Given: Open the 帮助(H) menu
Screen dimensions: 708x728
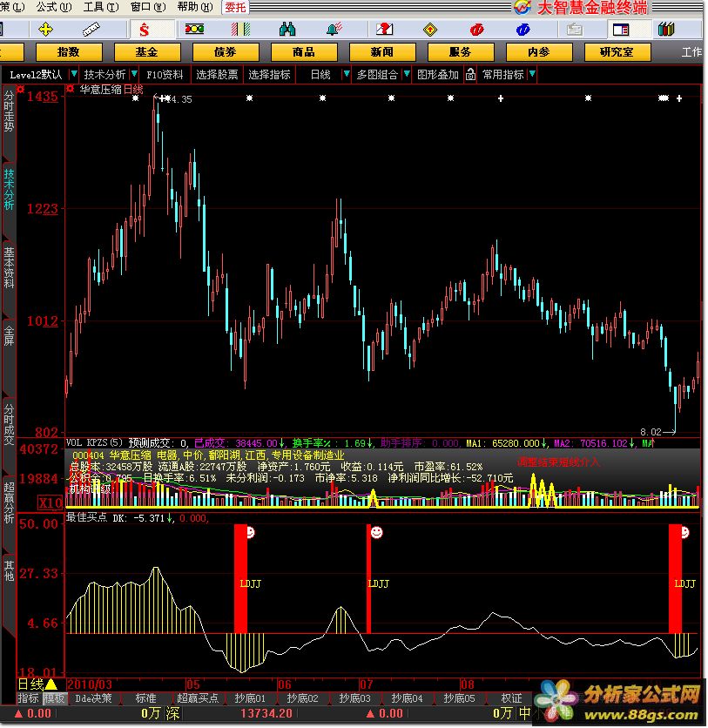Looking at the screenshot, I should pyautogui.click(x=195, y=8).
